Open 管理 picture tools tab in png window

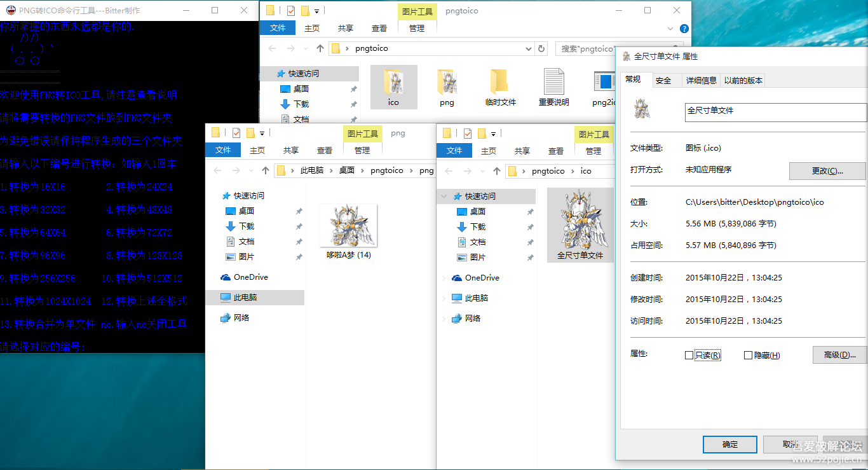pos(362,150)
